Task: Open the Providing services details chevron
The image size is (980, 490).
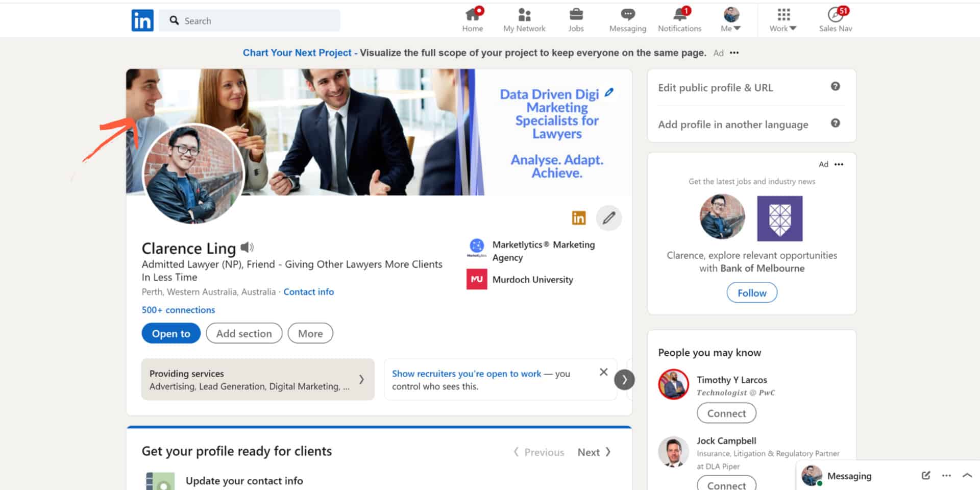Action: (361, 379)
